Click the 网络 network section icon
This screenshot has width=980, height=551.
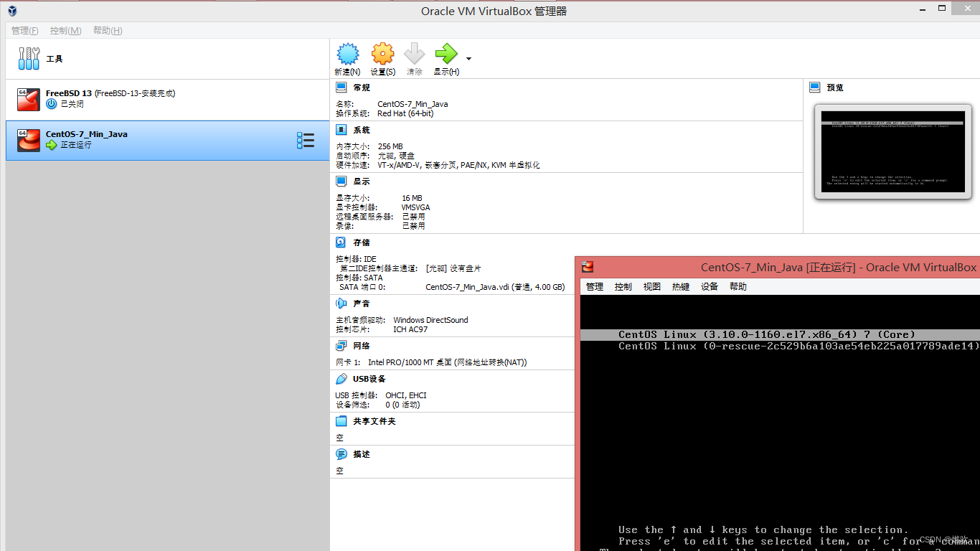(341, 346)
